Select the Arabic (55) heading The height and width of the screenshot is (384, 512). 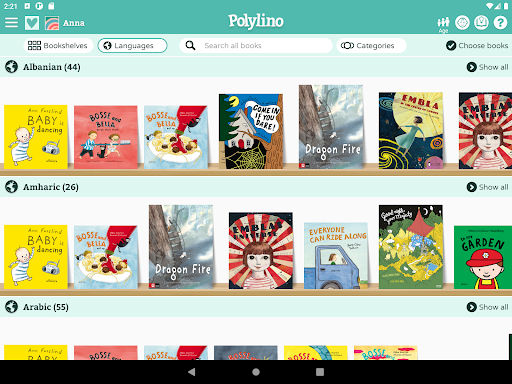point(46,307)
